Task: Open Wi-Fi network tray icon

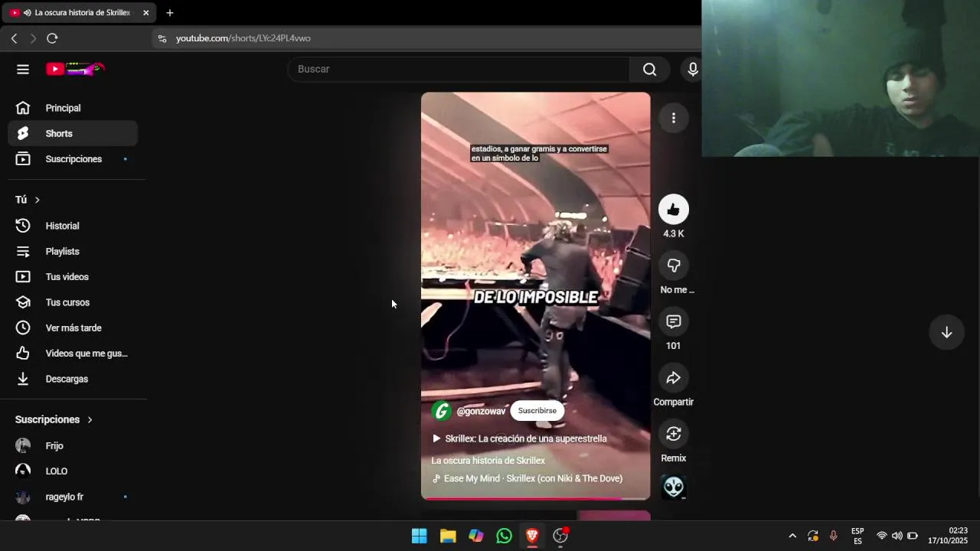Action: 882,536
